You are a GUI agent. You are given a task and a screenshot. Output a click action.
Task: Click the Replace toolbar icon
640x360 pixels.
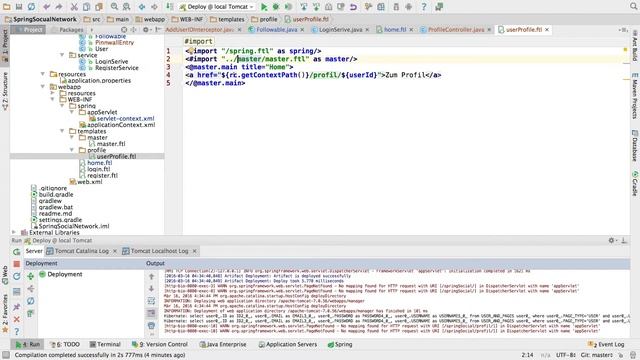127,7
